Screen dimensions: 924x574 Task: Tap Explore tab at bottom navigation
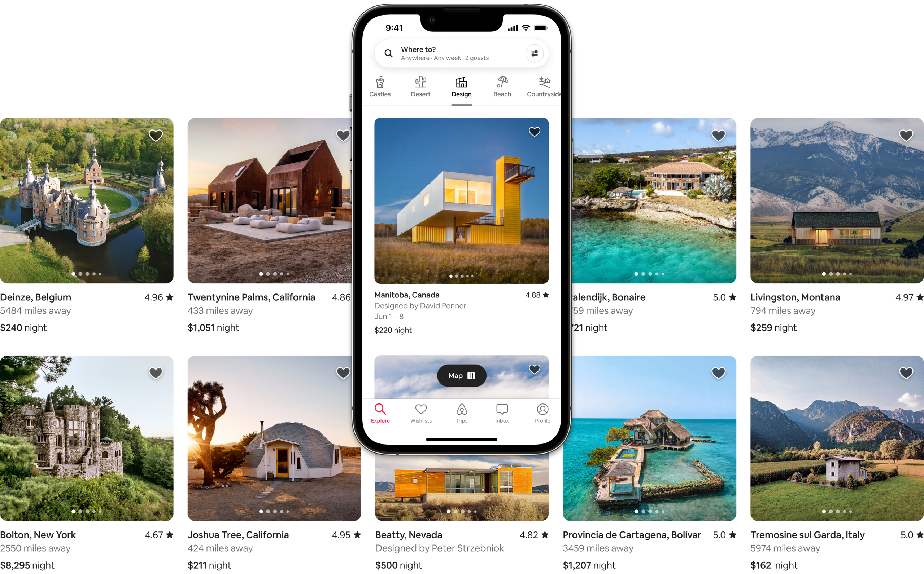[x=380, y=413]
